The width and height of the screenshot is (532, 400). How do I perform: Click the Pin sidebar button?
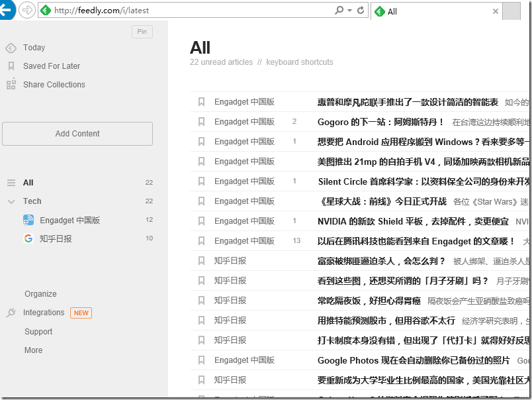click(142, 32)
